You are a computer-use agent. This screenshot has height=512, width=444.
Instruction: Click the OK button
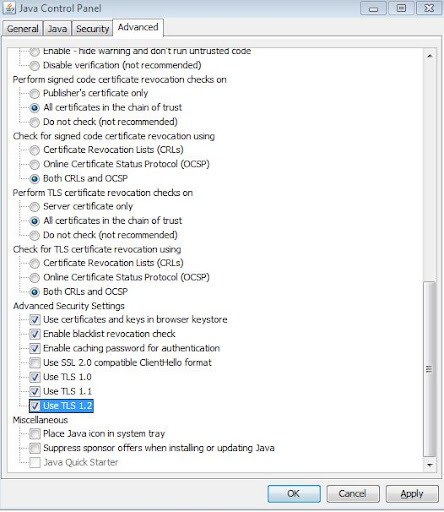(x=294, y=494)
